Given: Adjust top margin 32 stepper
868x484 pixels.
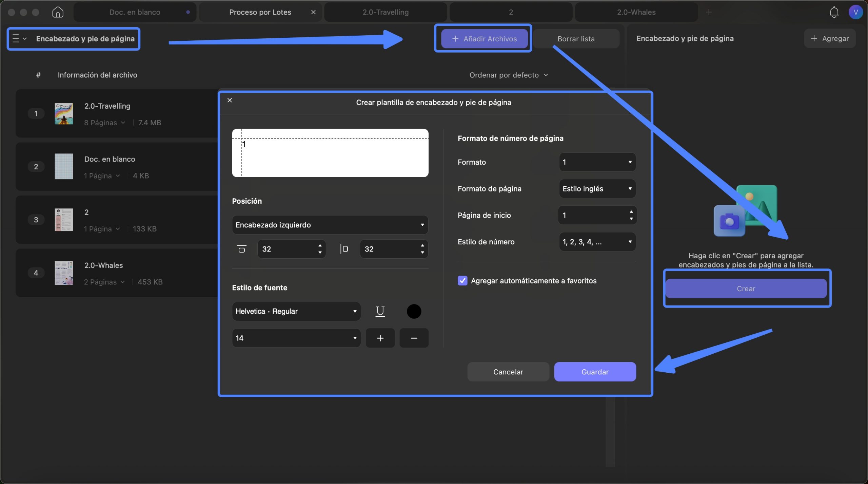Looking at the screenshot, I should coord(320,249).
